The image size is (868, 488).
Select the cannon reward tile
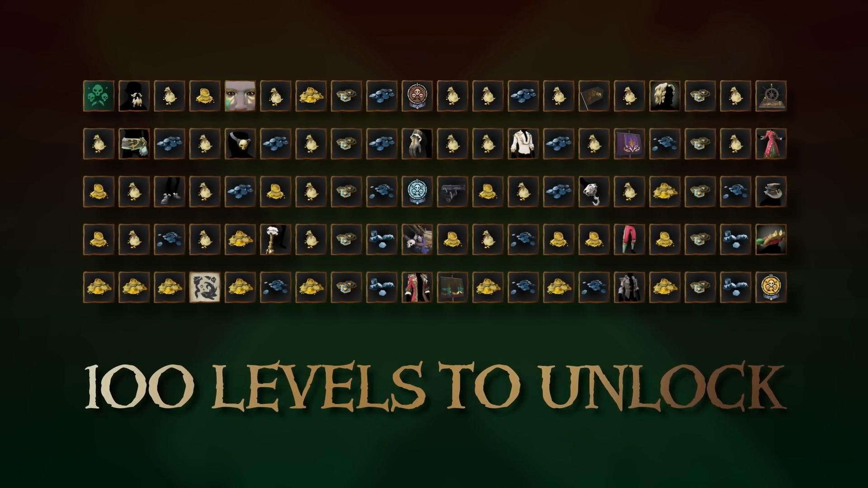pyautogui.click(x=452, y=192)
